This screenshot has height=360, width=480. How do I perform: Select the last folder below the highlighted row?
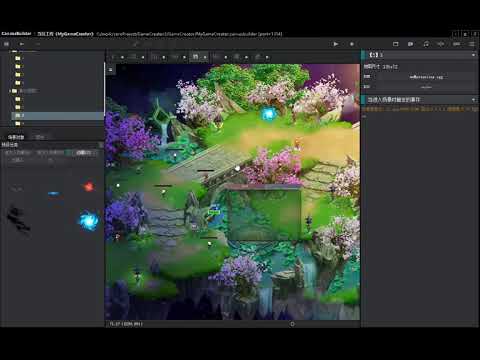(18, 124)
